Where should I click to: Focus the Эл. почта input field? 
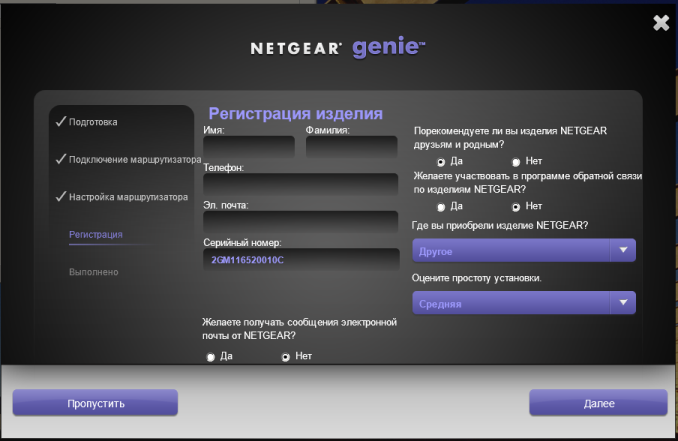[x=301, y=221]
